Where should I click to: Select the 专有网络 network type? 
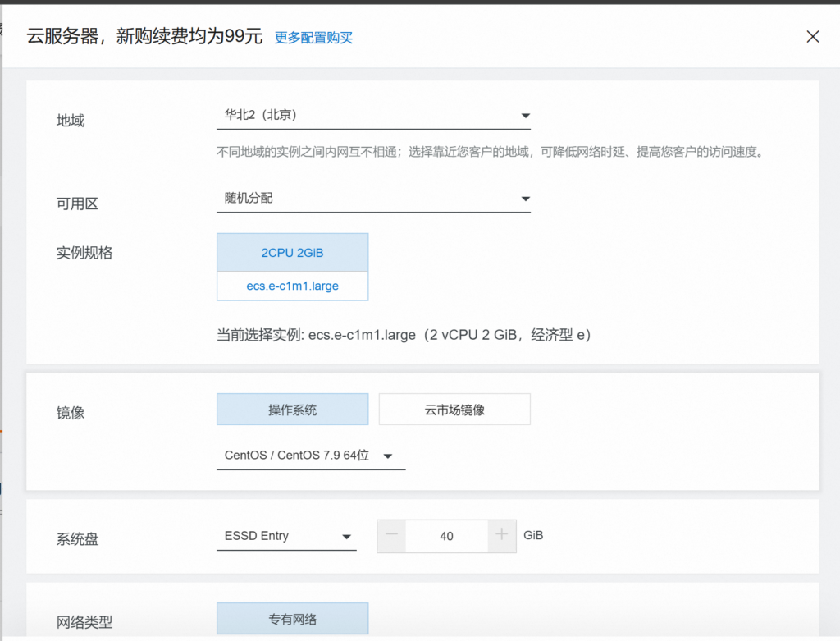coord(292,620)
